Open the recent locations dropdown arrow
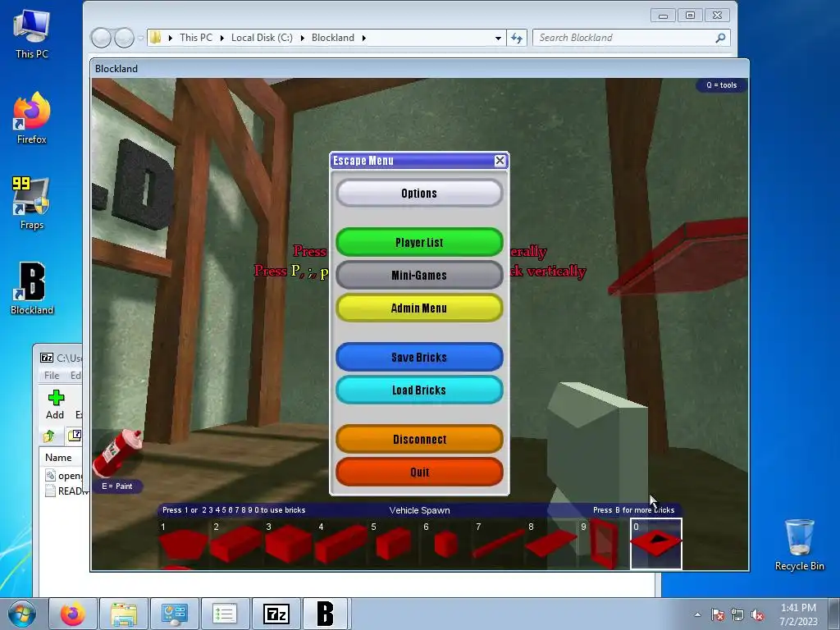This screenshot has height=630, width=840. (140, 38)
